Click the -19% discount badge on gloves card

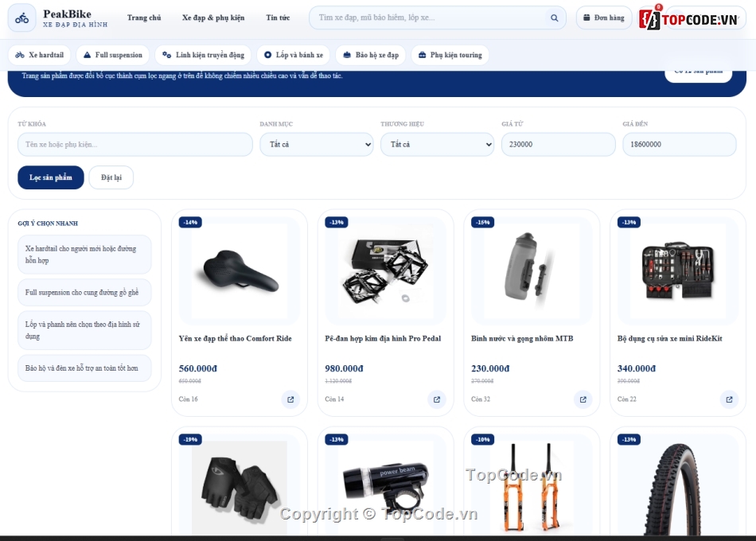(190, 439)
